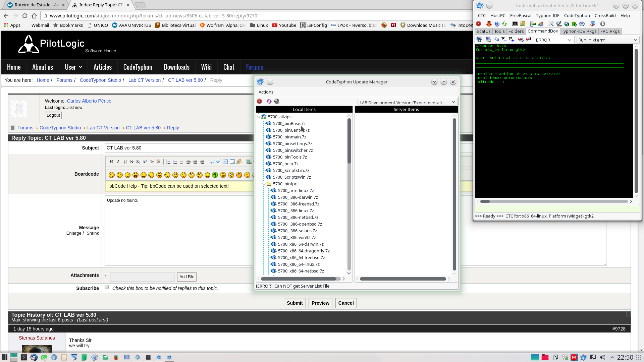Clear CommandBox output with the trash icon

[x=479, y=40]
